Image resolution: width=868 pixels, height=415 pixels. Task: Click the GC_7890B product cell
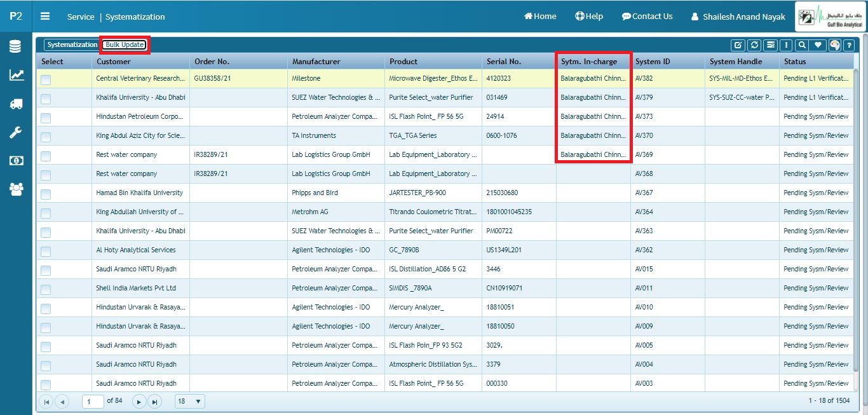click(x=433, y=250)
